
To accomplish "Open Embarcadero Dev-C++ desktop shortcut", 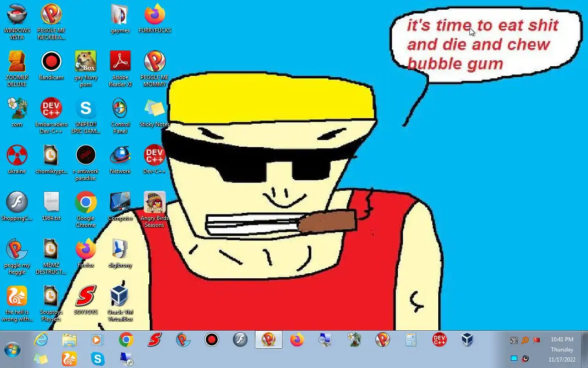I will point(51,115).
